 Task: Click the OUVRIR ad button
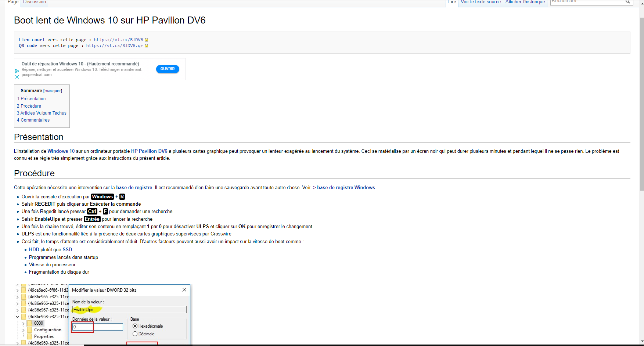168,69
